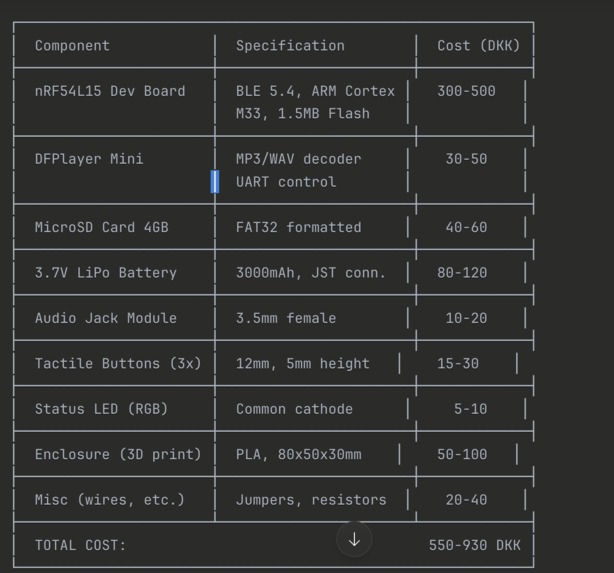The width and height of the screenshot is (614, 573).
Task: Click the Cost (DKK) header text
Action: (479, 45)
